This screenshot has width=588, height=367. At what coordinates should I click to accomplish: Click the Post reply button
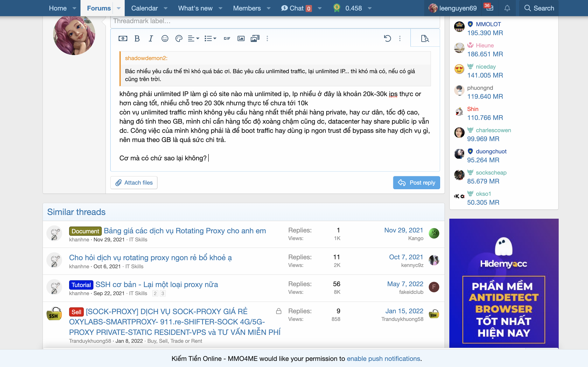click(x=416, y=183)
